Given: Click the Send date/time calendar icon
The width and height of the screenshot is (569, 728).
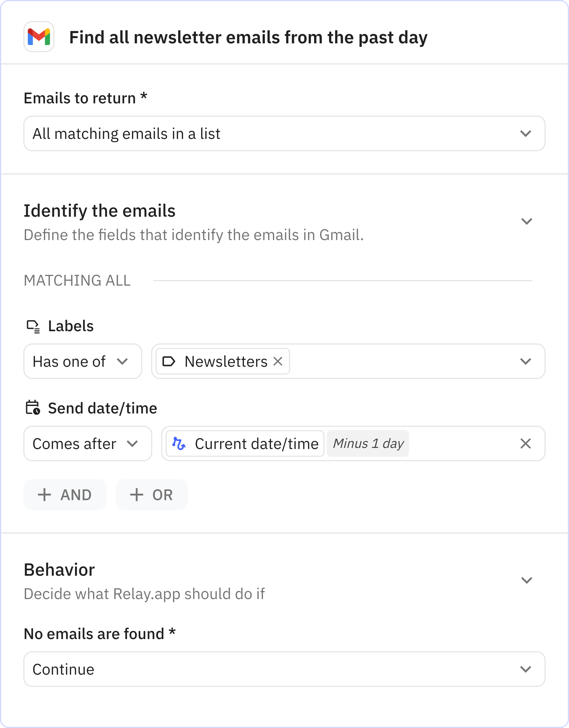Looking at the screenshot, I should pos(33,408).
